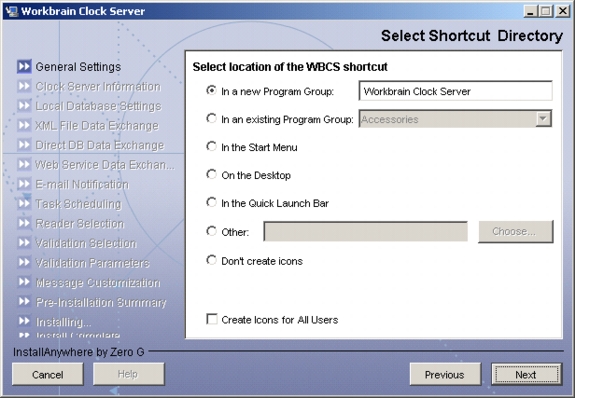This screenshot has width=591, height=415.
Task: Click the Web Service Data Exchange step icon
Action: tap(24, 165)
